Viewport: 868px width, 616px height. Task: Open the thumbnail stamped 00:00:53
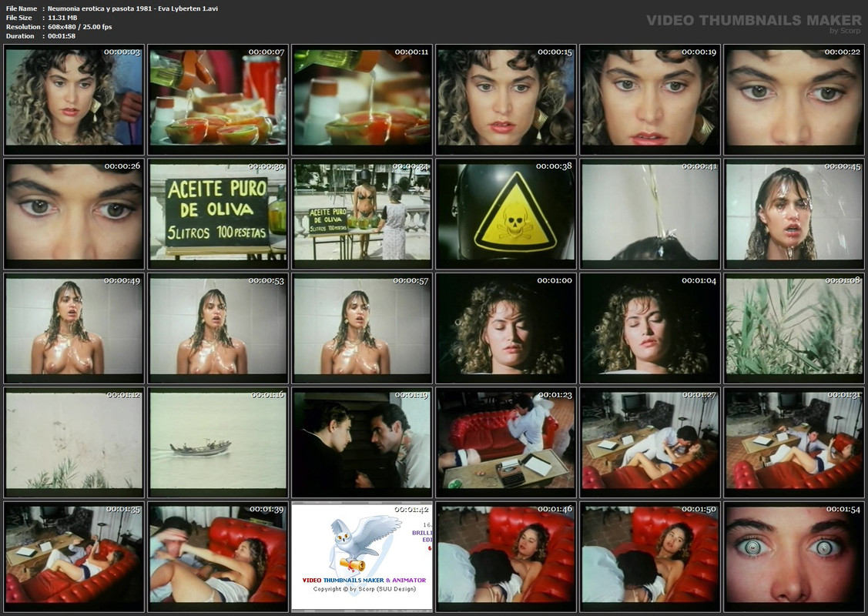217,328
